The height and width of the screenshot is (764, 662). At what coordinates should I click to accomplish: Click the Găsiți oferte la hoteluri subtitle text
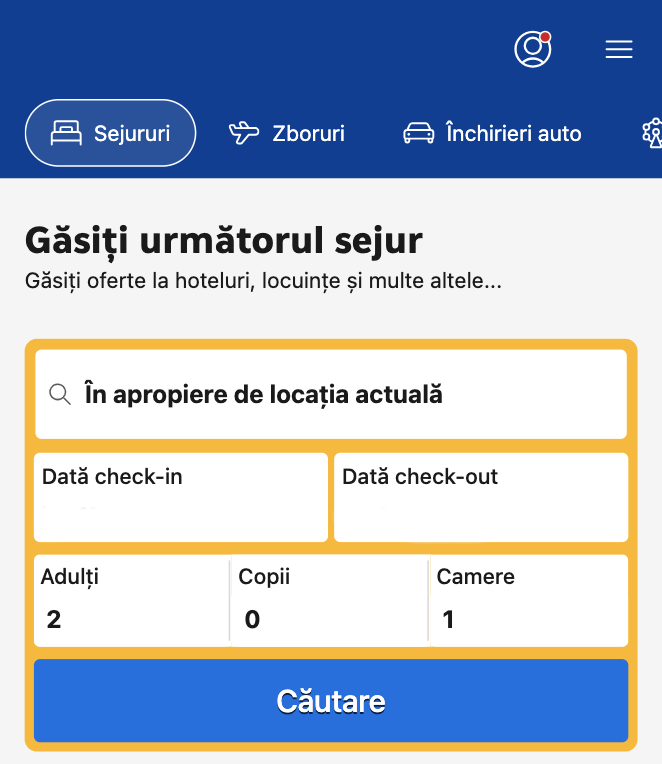click(263, 281)
